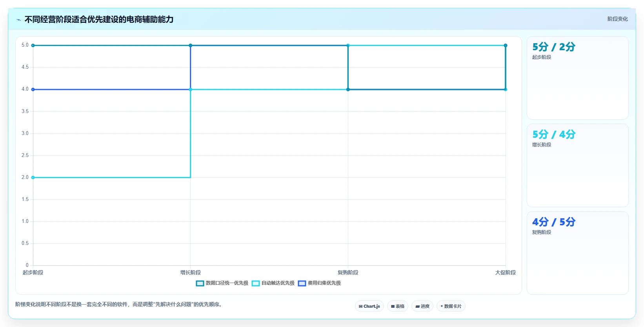Viewport: 644px width, 327px height.
Task: Open the 4分 / 5分 复购阶段 card
Action: 577,253
